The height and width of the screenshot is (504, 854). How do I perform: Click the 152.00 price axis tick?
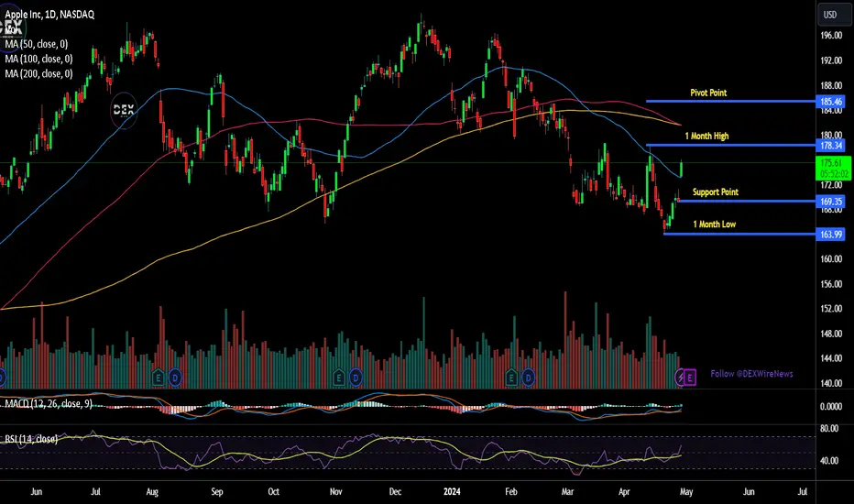(831, 309)
